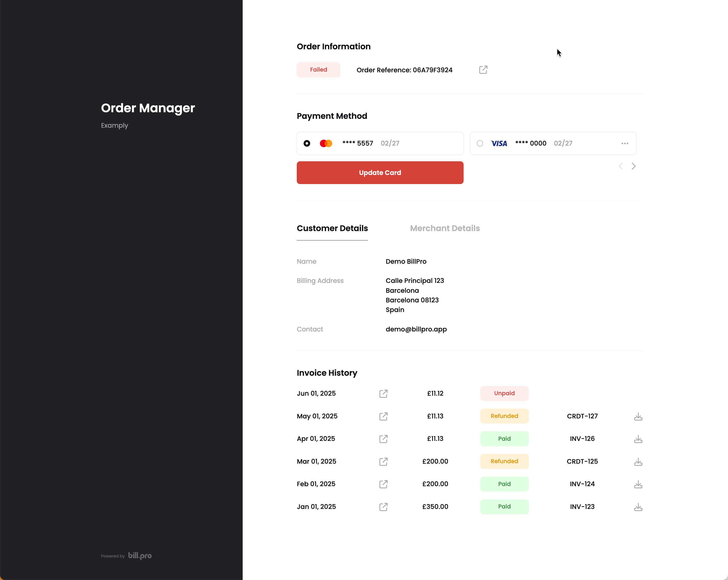Download invoice INV-123

click(x=638, y=507)
